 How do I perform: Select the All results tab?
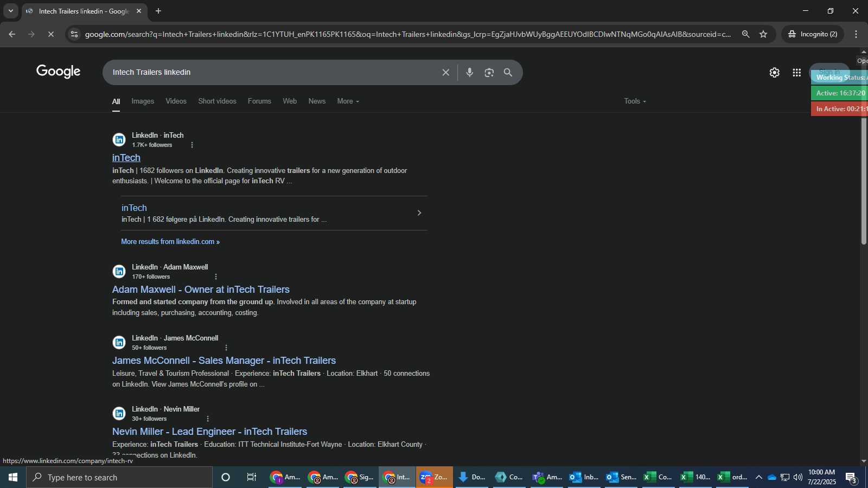[116, 101]
